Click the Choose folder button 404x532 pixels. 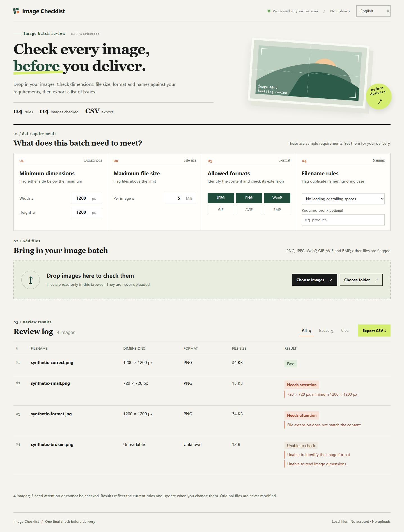click(x=361, y=280)
